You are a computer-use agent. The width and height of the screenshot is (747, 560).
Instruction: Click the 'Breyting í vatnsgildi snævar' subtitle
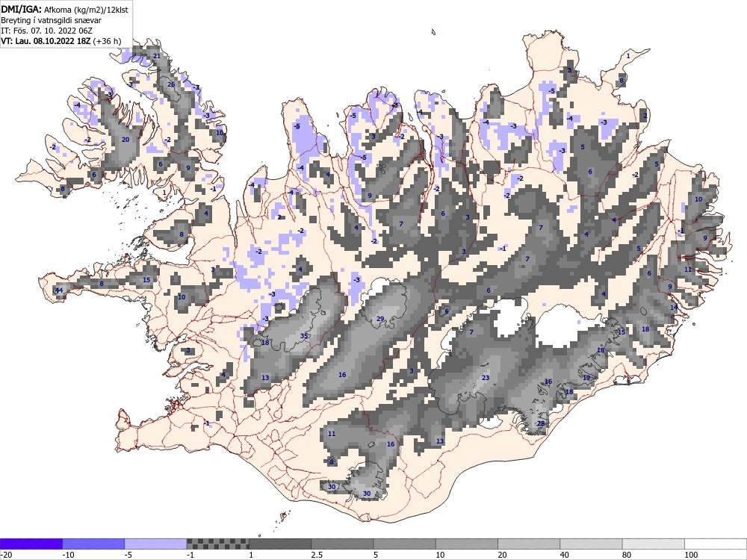point(51,20)
